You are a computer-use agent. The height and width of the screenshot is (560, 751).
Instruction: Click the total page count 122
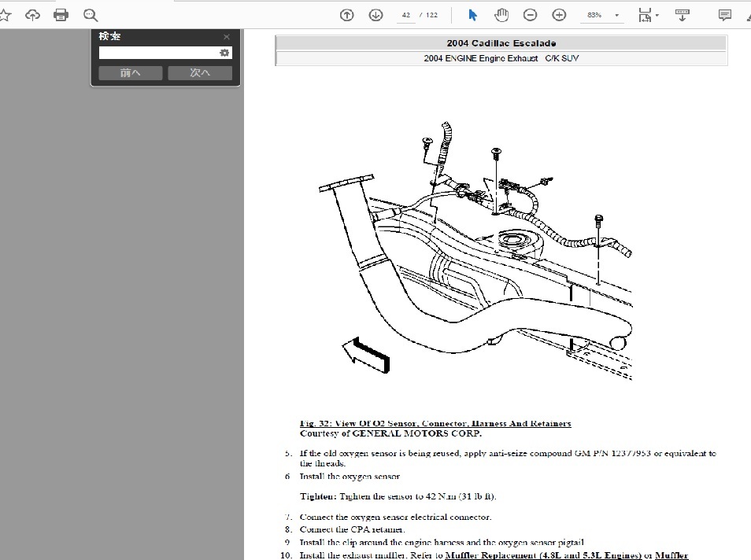431,15
